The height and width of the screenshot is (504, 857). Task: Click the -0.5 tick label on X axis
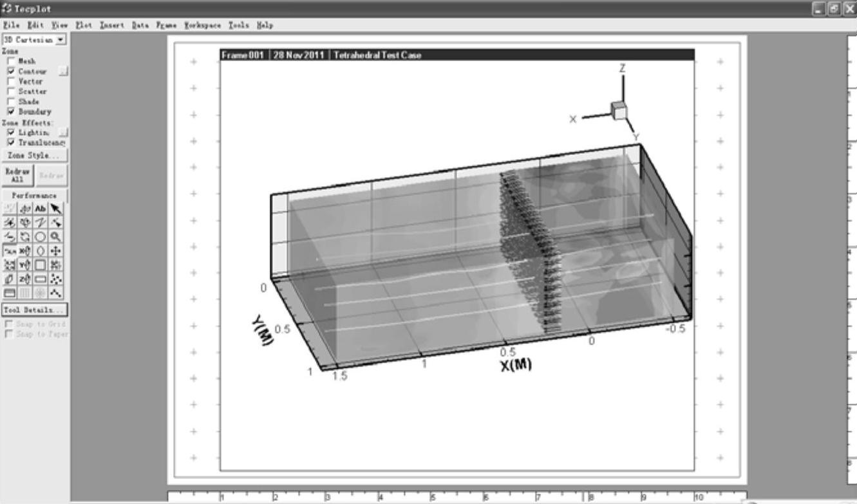[674, 328]
